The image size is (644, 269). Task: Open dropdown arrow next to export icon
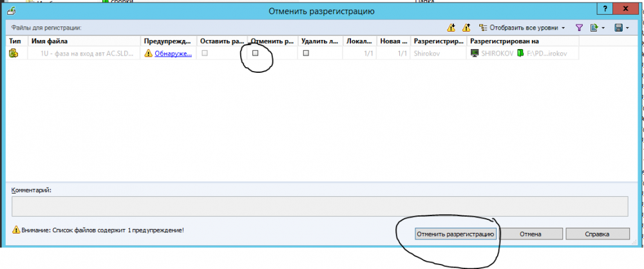click(603, 28)
